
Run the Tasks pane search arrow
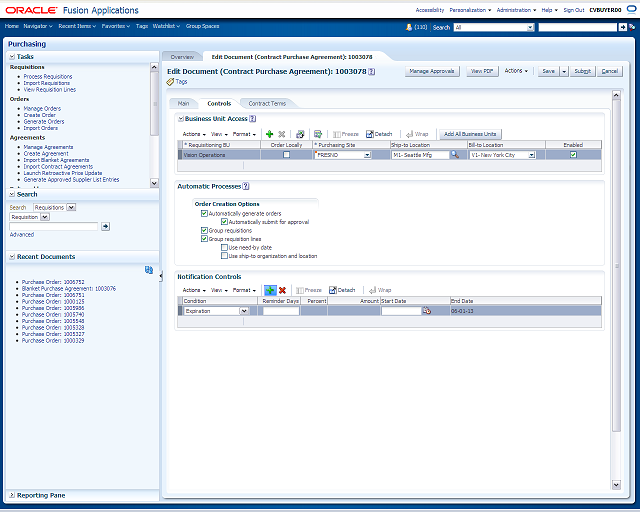point(105,227)
